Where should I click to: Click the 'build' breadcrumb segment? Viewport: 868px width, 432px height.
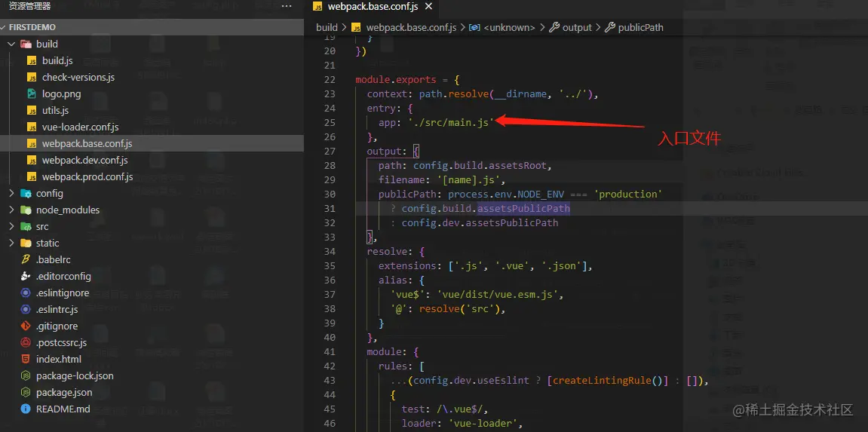327,27
